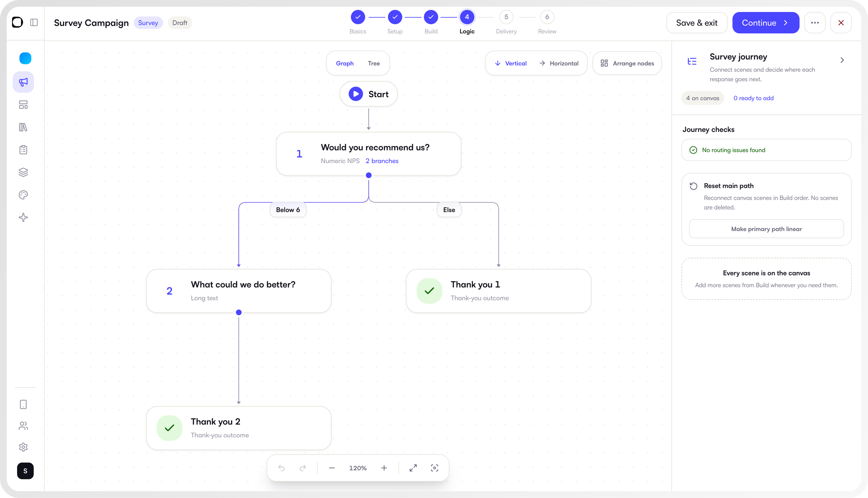Open the mobile device icon in sidebar
The image size is (868, 498).
23,405
